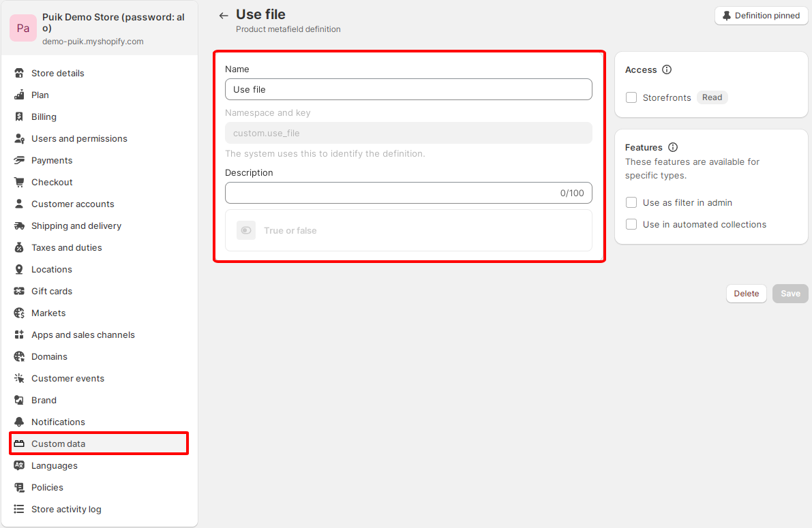The width and height of the screenshot is (812, 528).
Task: Click the Access info icon
Action: coord(667,69)
